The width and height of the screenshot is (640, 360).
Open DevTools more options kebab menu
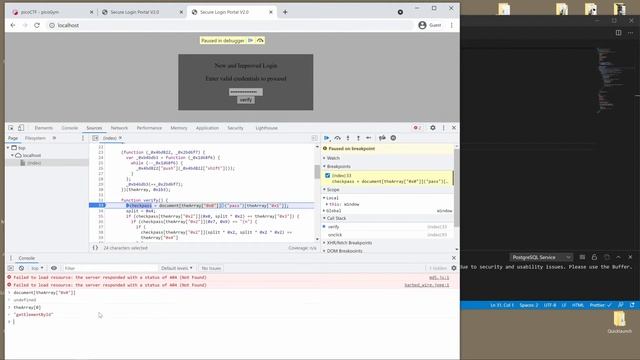[x=444, y=128]
